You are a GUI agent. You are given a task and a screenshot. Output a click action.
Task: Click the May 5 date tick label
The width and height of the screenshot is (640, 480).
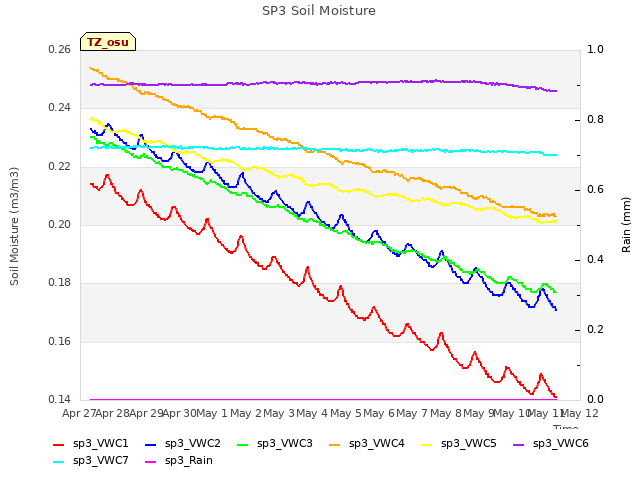(346, 413)
